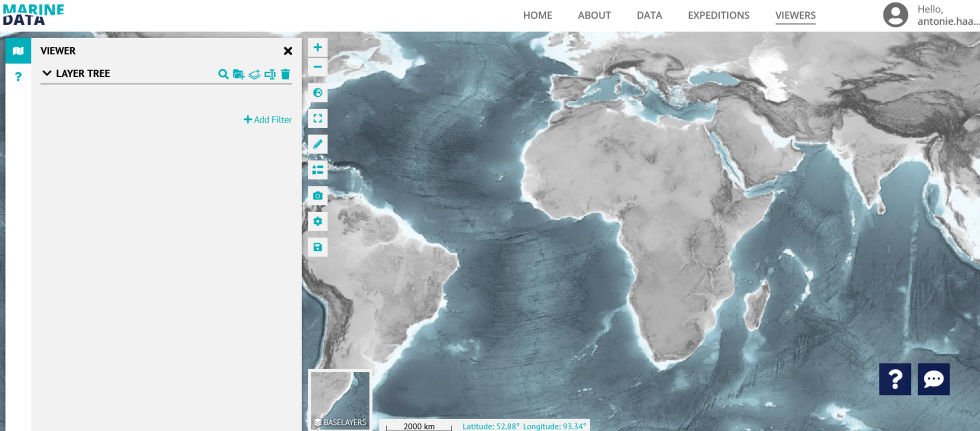This screenshot has width=980, height=431.
Task: Click the zoom out minus button
Action: (318, 67)
